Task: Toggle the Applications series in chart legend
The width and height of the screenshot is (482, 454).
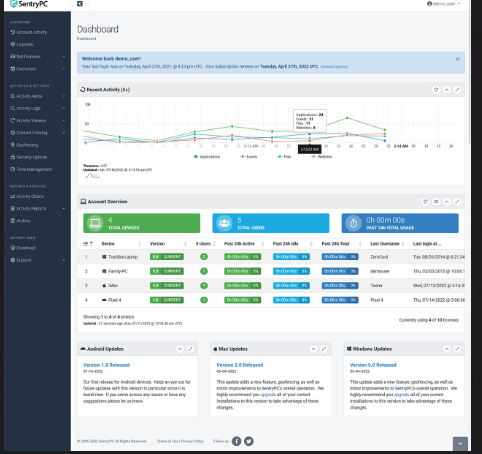Action: click(x=207, y=157)
